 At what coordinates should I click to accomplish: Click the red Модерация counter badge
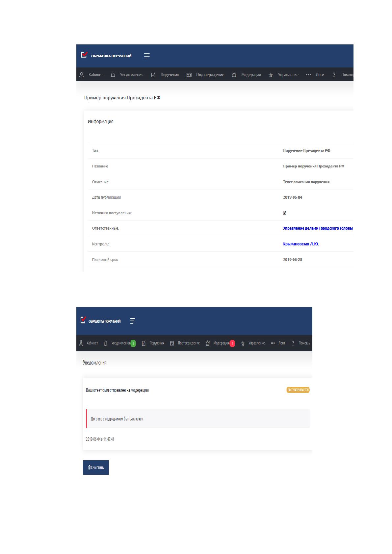pyautogui.click(x=232, y=343)
